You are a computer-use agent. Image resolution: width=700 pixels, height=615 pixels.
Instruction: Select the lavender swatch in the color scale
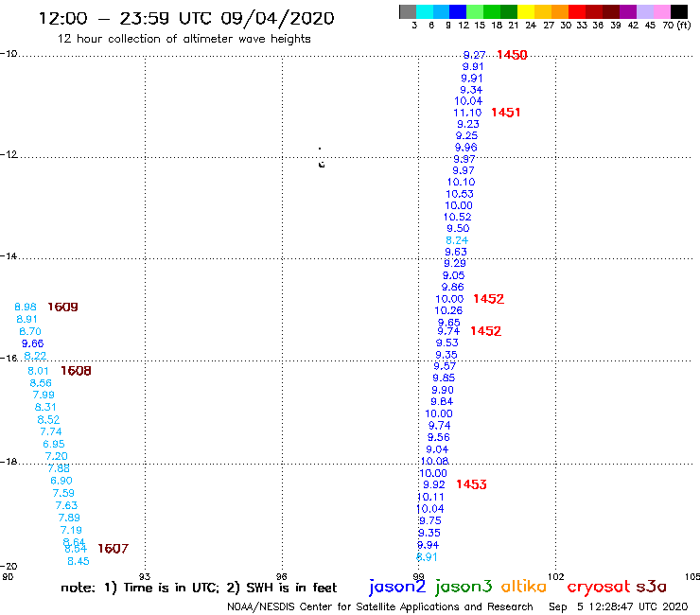coord(645,11)
